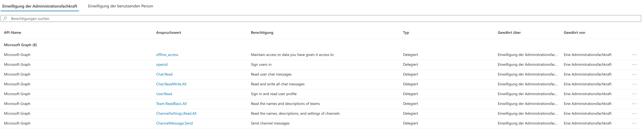Open more options for User.Read row

pos(634,94)
